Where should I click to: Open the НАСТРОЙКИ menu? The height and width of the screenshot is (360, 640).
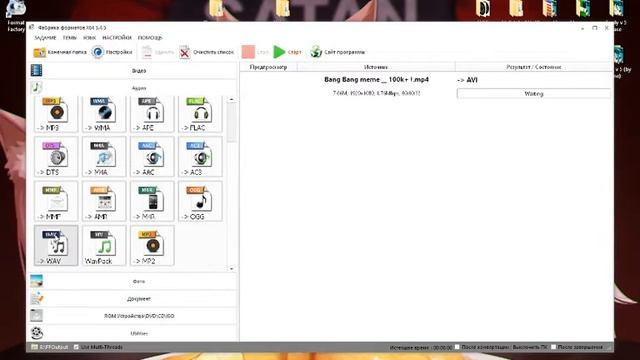[117, 38]
